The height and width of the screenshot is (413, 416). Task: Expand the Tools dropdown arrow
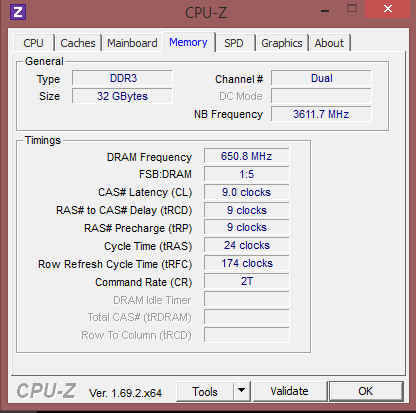click(242, 392)
